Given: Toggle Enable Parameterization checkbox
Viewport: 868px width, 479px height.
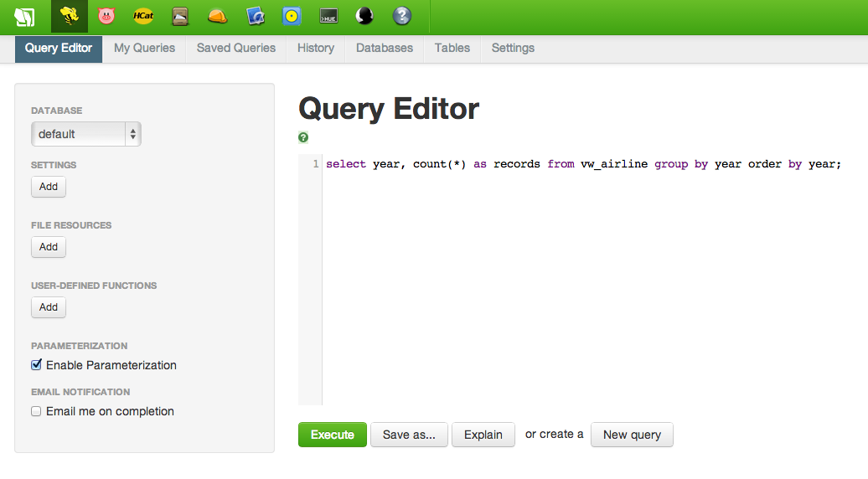Looking at the screenshot, I should coord(36,365).
